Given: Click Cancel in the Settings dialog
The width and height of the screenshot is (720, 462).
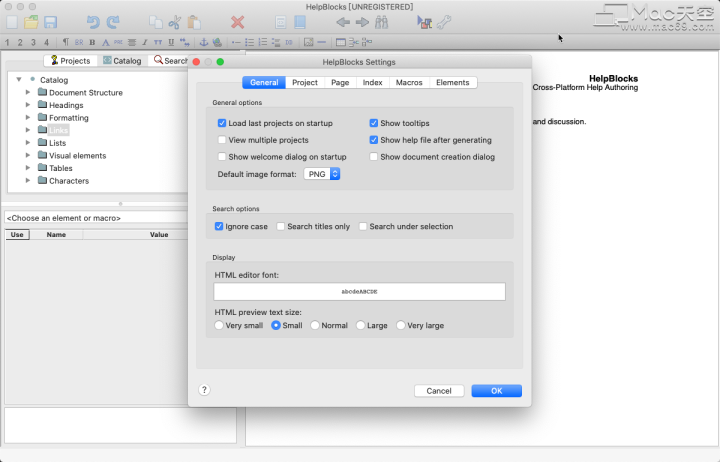Looking at the screenshot, I should coord(439,391).
